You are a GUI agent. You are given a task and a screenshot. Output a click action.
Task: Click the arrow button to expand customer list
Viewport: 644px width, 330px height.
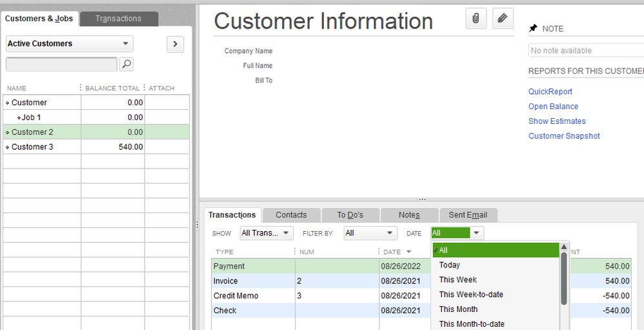176,44
